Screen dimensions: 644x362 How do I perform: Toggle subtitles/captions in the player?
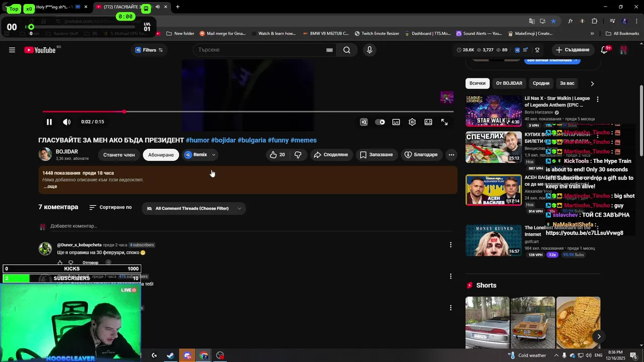point(396,122)
